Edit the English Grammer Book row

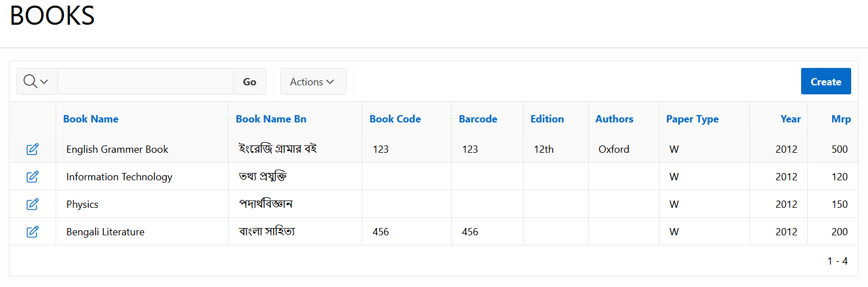pos(33,149)
